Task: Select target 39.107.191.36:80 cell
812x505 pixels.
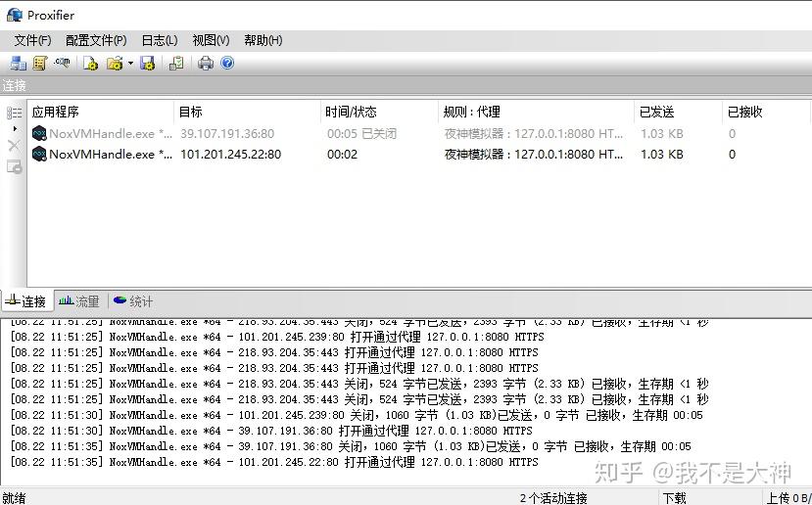Action: pyautogui.click(x=227, y=133)
